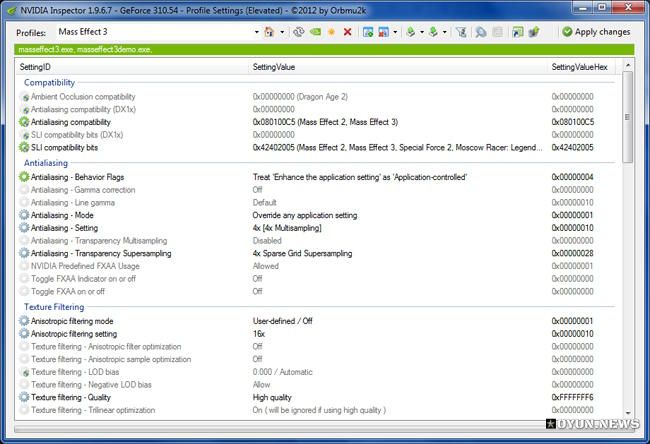This screenshot has width=650, height=444.
Task: Select Antialiasing - Transparency Multisampling setting name
Action: click(99, 241)
